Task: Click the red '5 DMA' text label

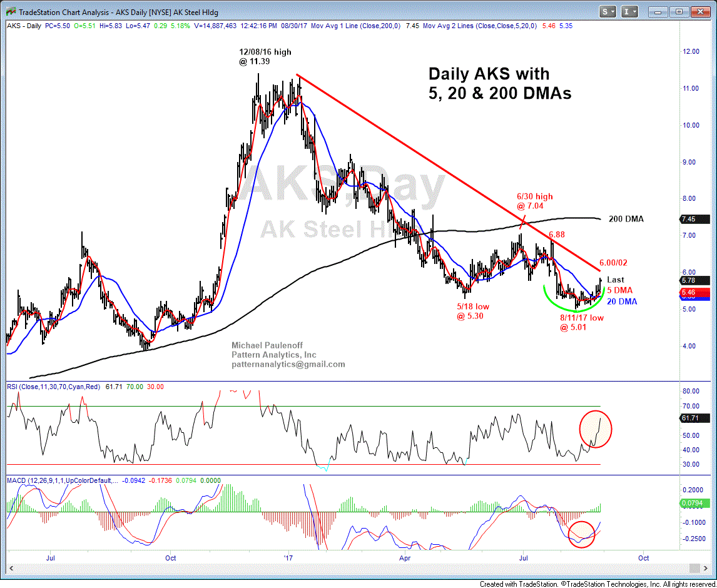Action: (x=619, y=290)
